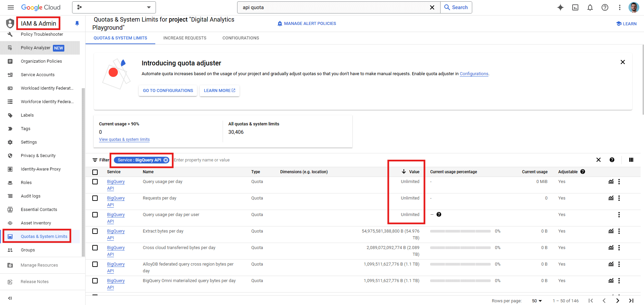Switch to the Increase Requests tab
The width and height of the screenshot is (644, 305).
(x=185, y=38)
